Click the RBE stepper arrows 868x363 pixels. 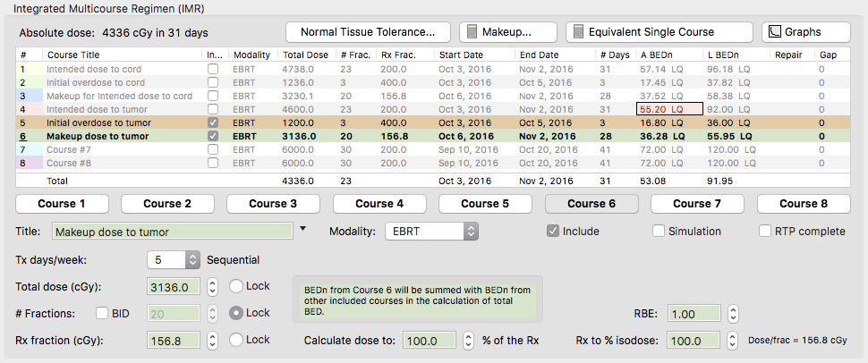click(733, 315)
